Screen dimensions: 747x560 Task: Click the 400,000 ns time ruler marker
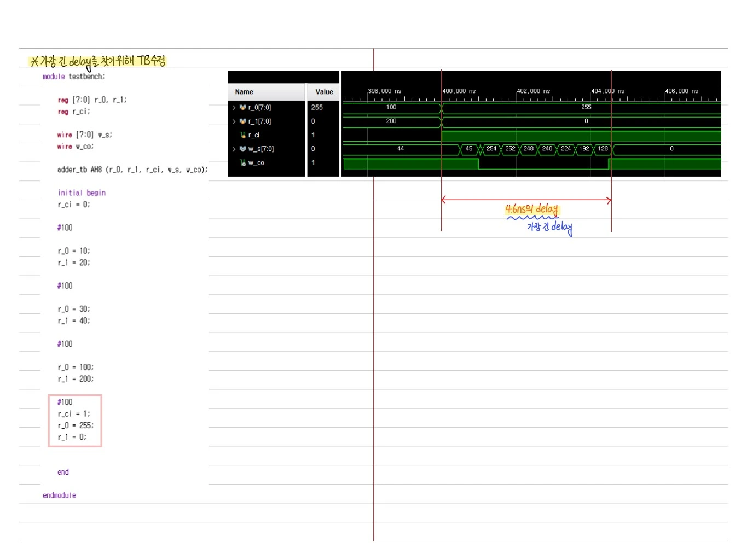pos(459,91)
